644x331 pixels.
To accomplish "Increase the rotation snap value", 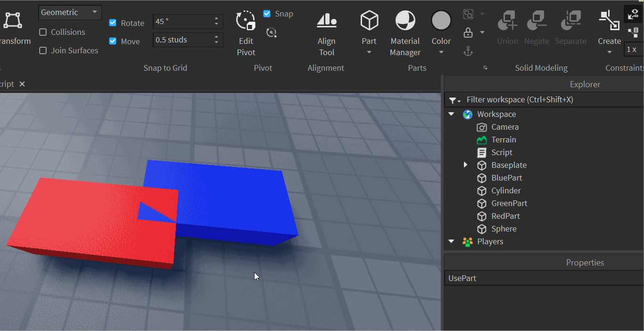I will click(216, 18).
